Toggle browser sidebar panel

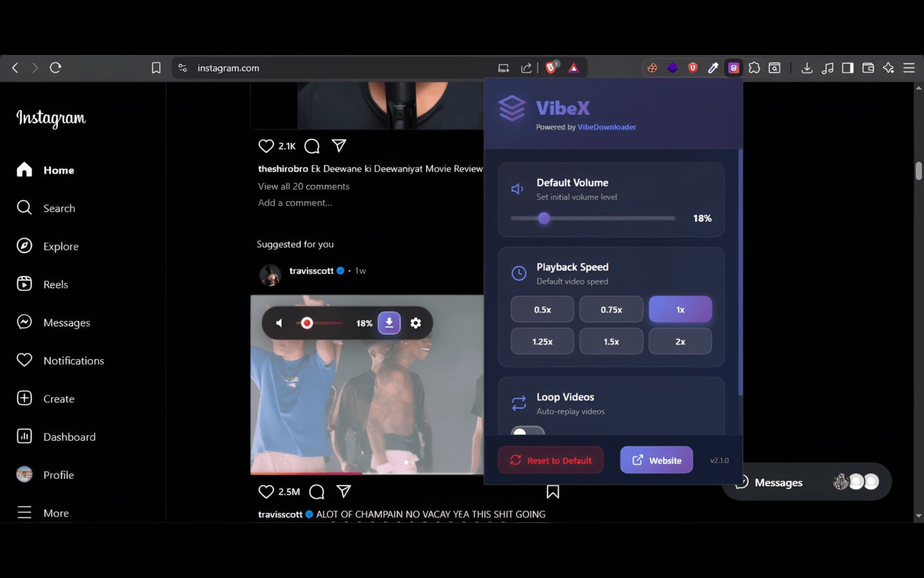coord(848,68)
